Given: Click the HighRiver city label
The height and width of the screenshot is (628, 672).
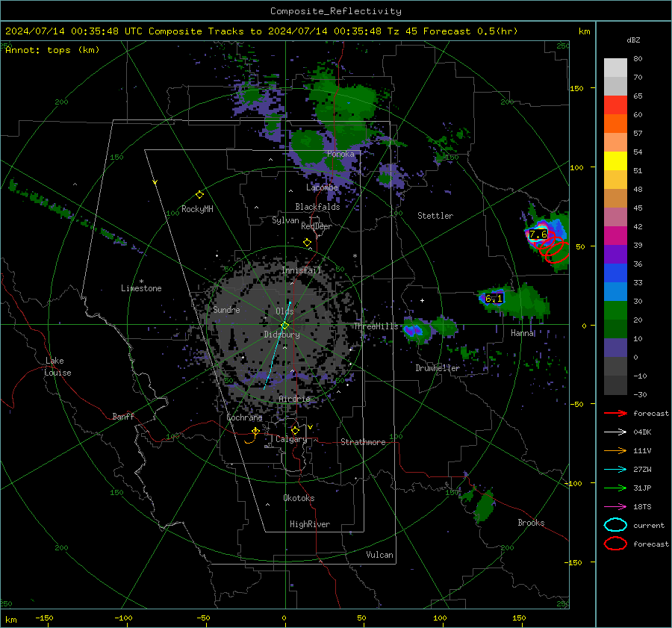Looking at the screenshot, I should (x=310, y=524).
